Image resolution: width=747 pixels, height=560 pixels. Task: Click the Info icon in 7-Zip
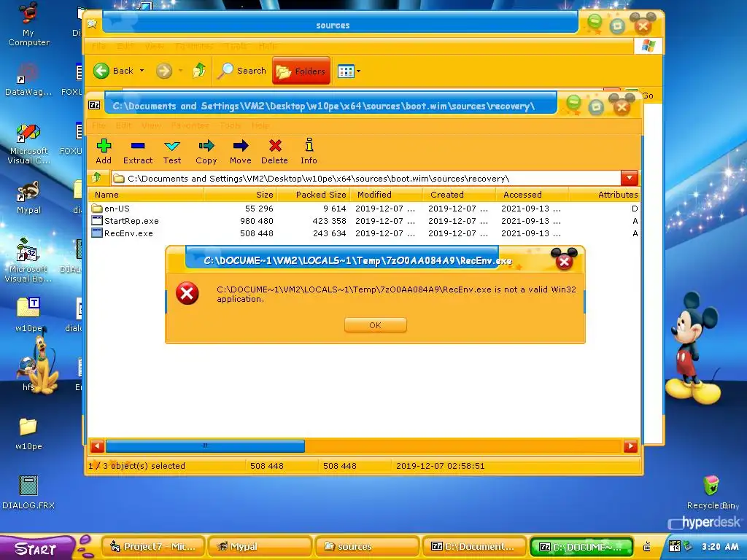tap(309, 152)
